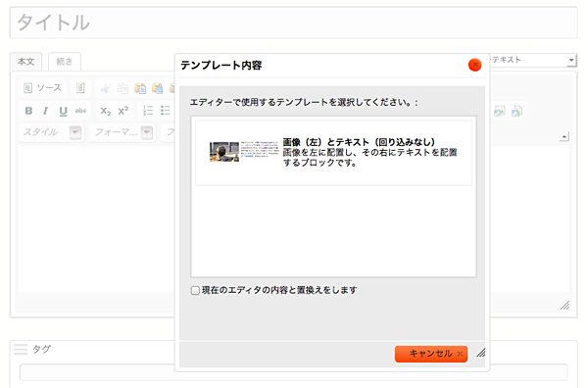Click the ソース (source) button in editor toolbar
The width and height of the screenshot is (588, 388).
(42, 88)
